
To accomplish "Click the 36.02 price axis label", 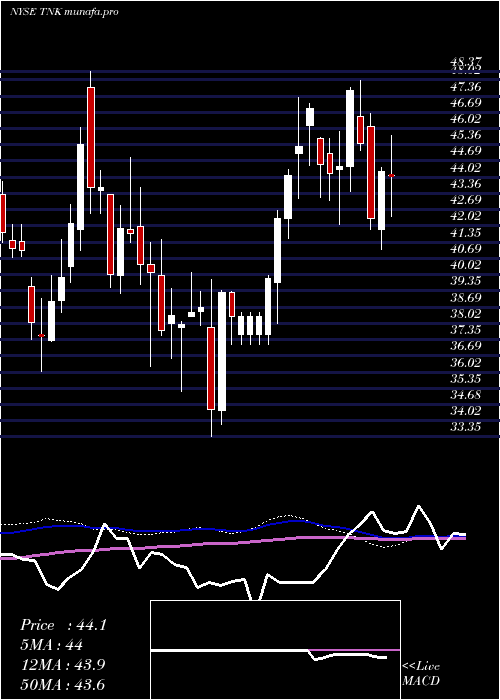I will coord(466,362).
